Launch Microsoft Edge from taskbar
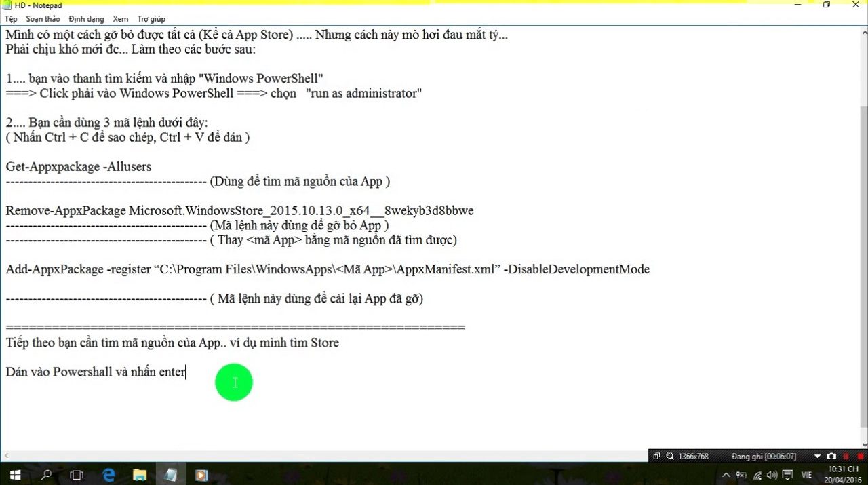 pos(108,475)
